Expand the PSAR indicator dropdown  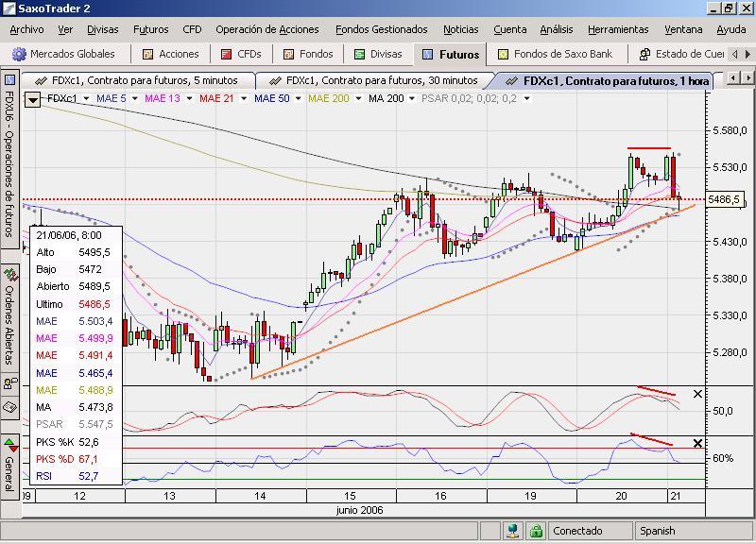(524, 98)
